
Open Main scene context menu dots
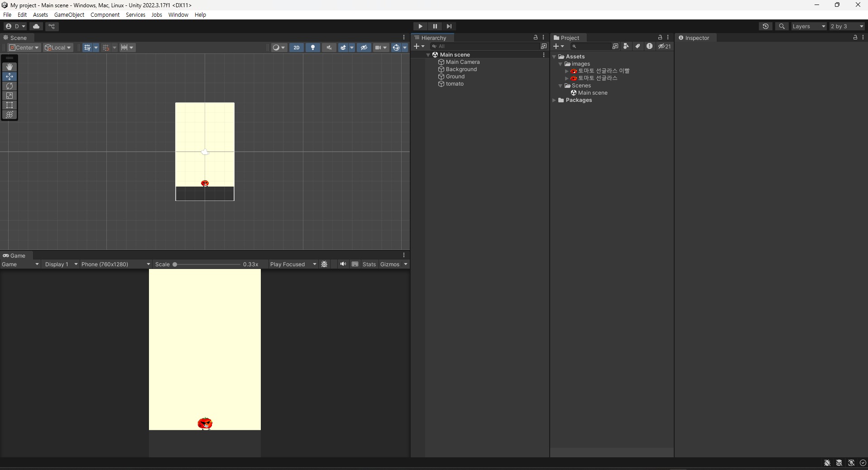click(544, 55)
